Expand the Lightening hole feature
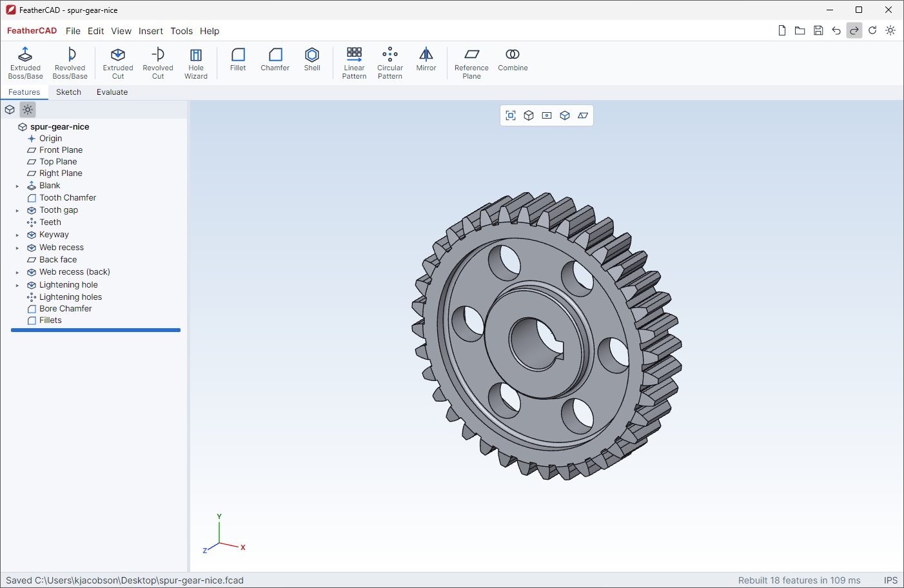 click(x=17, y=286)
